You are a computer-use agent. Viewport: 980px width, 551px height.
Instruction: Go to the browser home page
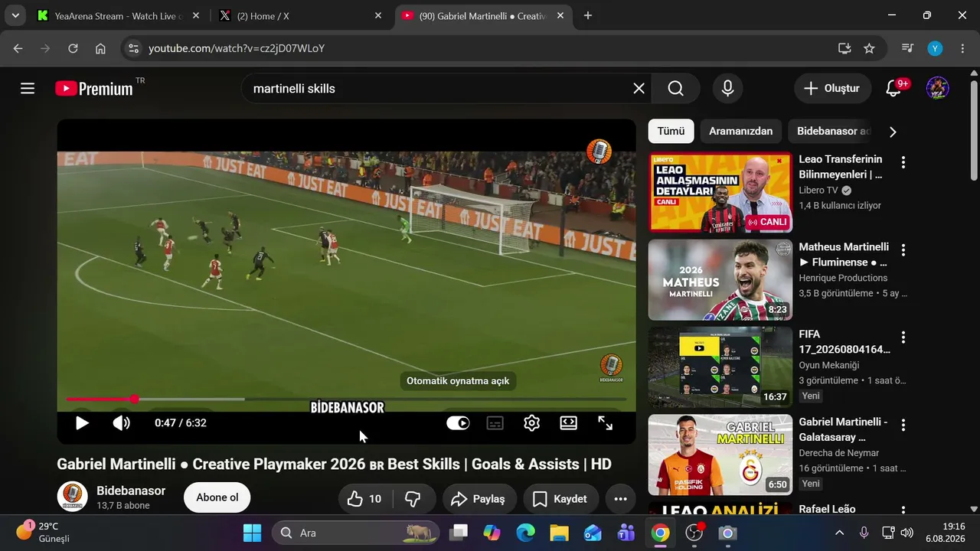tap(100, 48)
